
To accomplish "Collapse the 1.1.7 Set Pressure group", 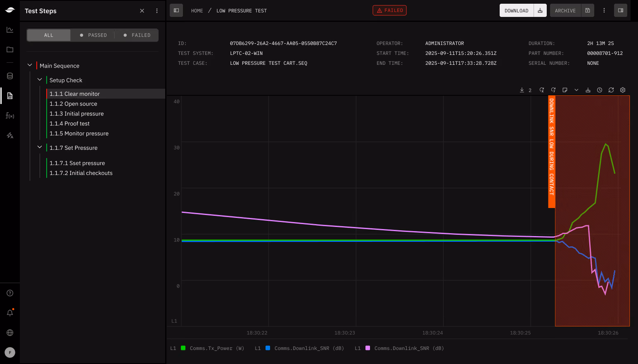I will pos(40,147).
